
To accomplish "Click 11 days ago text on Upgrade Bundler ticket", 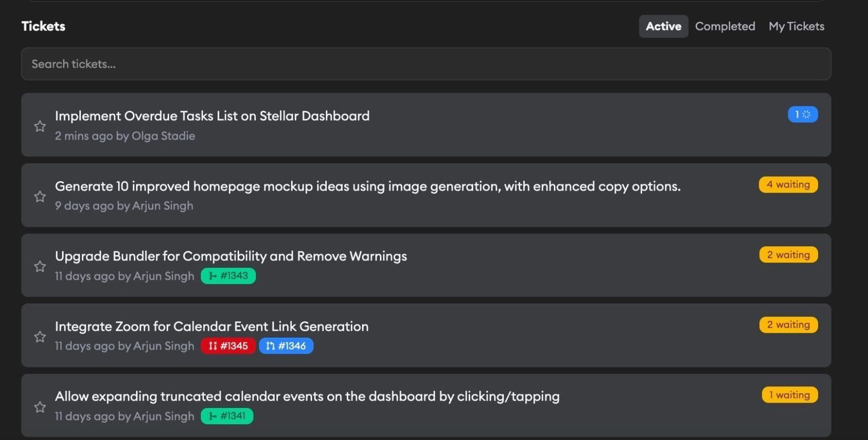I will pos(125,276).
